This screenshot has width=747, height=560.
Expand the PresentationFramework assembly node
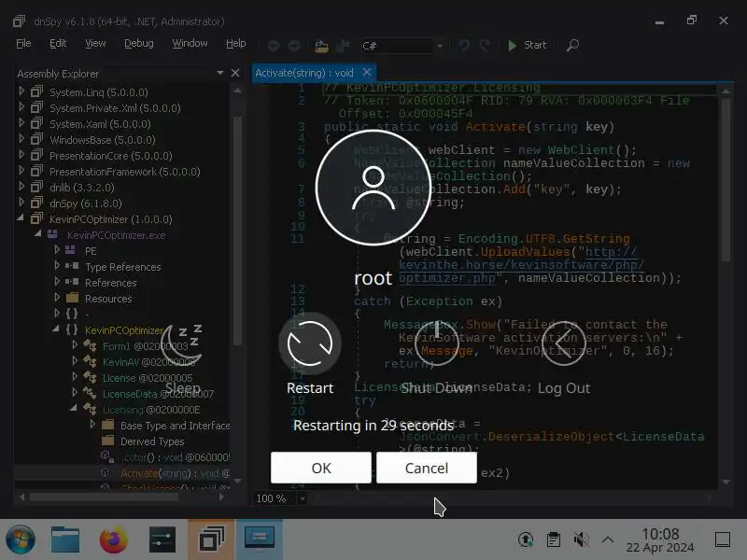pyautogui.click(x=21, y=171)
